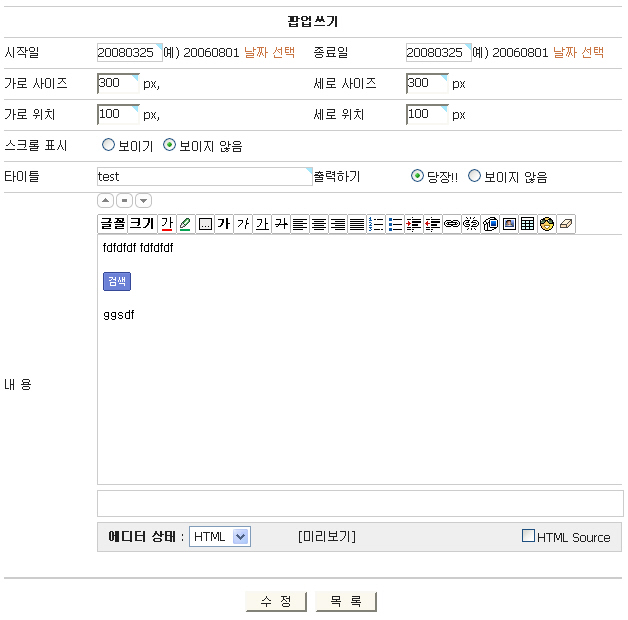628x620 pixels.
Task: Select the '당장!!' output radio button
Action: pos(418,177)
